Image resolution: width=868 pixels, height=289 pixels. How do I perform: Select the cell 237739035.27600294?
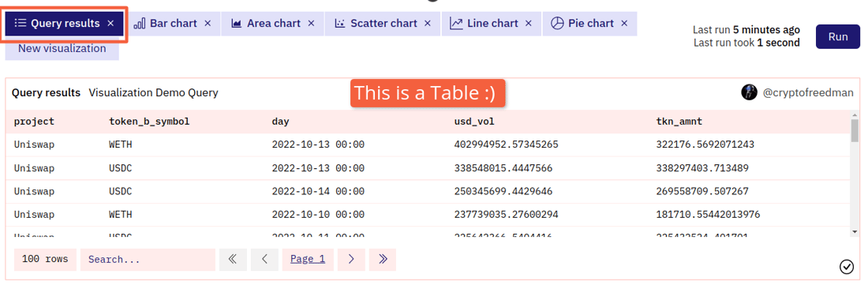click(x=506, y=214)
